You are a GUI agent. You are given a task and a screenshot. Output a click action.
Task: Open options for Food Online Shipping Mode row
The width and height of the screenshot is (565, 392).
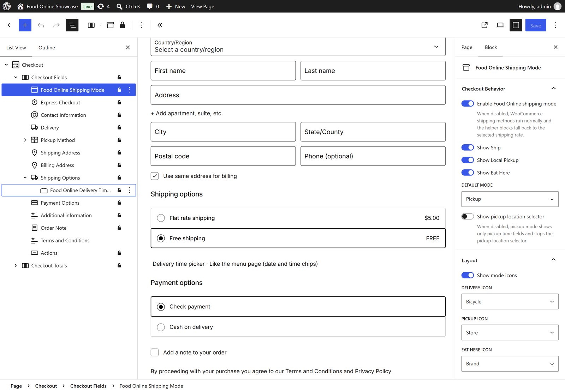coord(130,90)
